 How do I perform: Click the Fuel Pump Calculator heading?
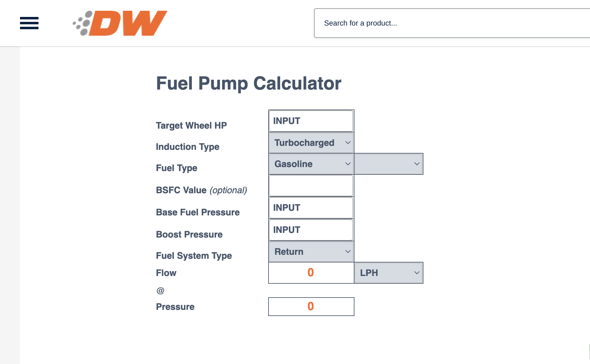249,83
